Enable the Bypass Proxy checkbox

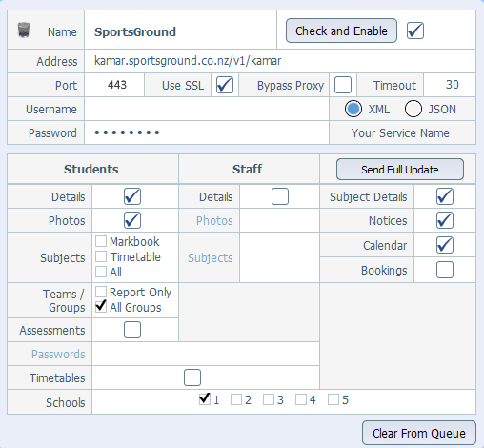pos(343,85)
